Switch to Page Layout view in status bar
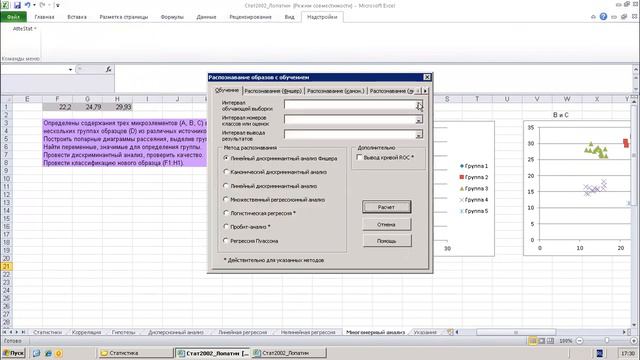 [542, 340]
